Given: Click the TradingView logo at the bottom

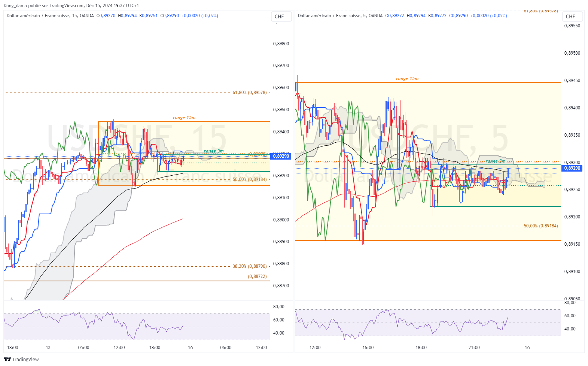Looking at the screenshot, I should 21,359.
